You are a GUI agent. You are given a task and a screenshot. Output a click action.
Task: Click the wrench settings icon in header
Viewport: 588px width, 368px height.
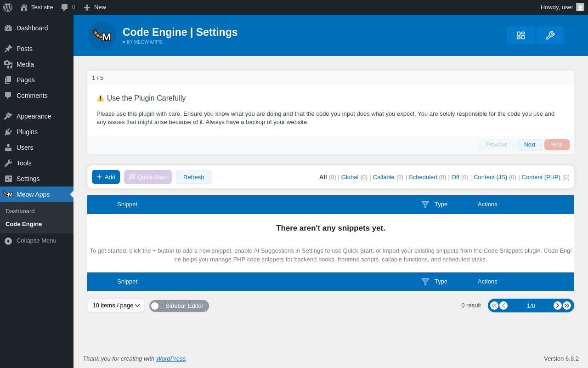click(x=550, y=35)
